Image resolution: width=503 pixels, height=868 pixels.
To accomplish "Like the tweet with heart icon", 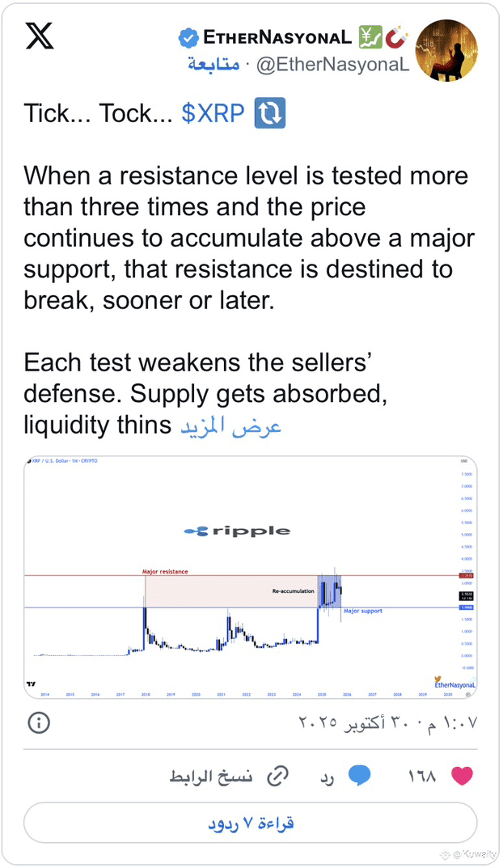I will click(462, 777).
